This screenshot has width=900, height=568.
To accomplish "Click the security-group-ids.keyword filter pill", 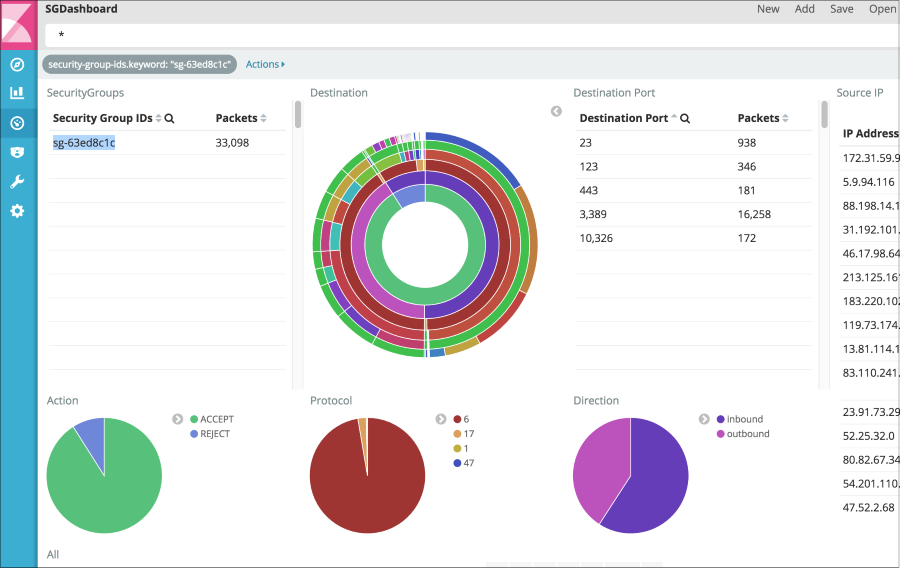I will pyautogui.click(x=139, y=64).
